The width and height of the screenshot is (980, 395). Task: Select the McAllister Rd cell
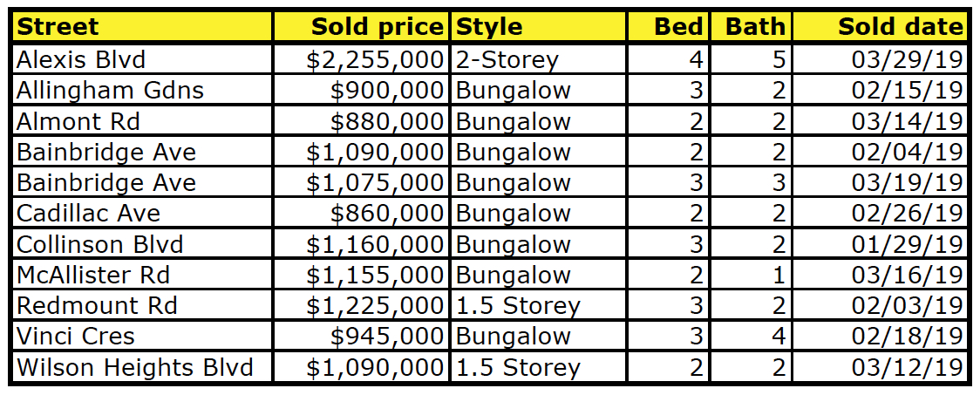142,275
